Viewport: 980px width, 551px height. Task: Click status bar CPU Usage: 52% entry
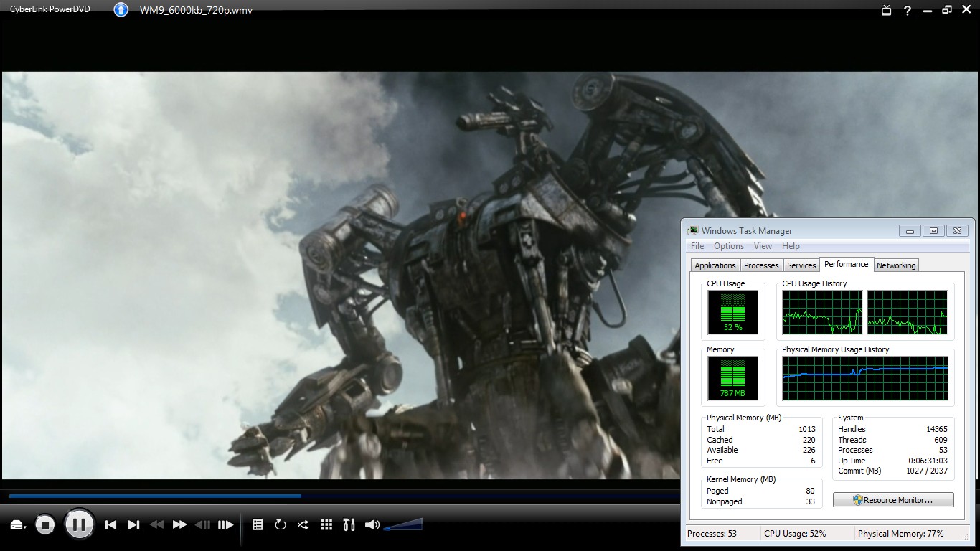(795, 534)
